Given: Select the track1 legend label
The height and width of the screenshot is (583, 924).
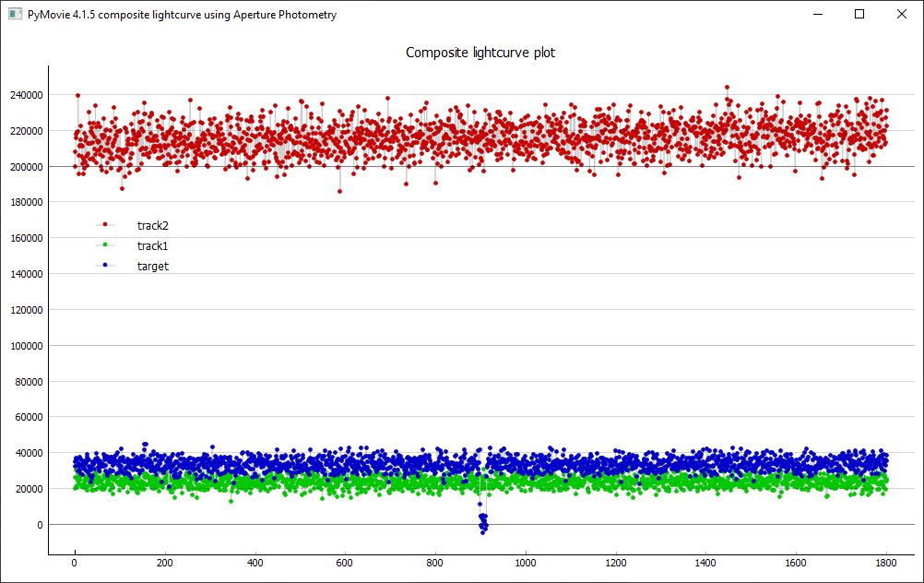Looking at the screenshot, I should coord(153,245).
